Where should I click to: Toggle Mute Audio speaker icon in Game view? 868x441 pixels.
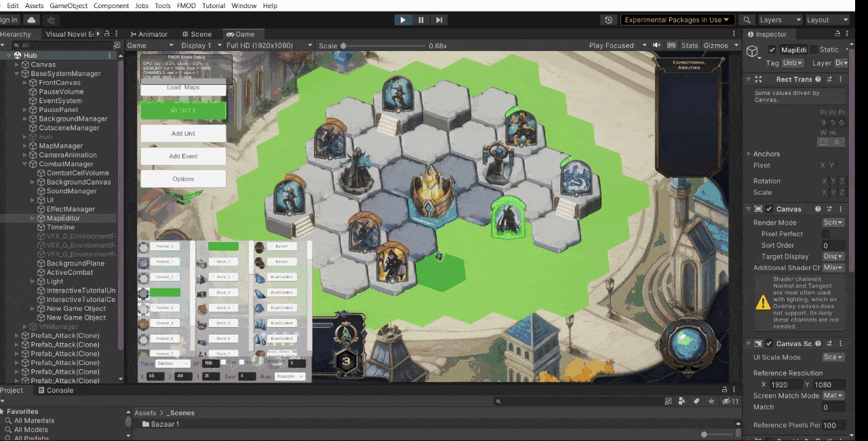(656, 45)
